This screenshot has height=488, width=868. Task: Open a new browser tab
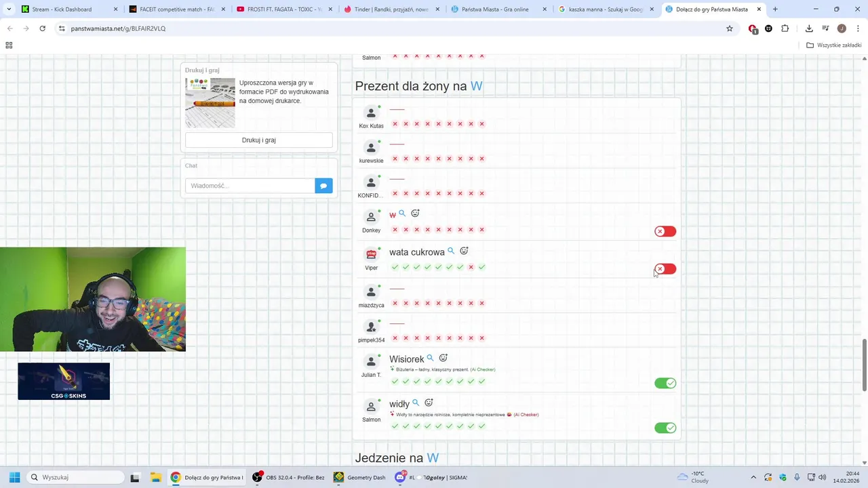coord(775,9)
